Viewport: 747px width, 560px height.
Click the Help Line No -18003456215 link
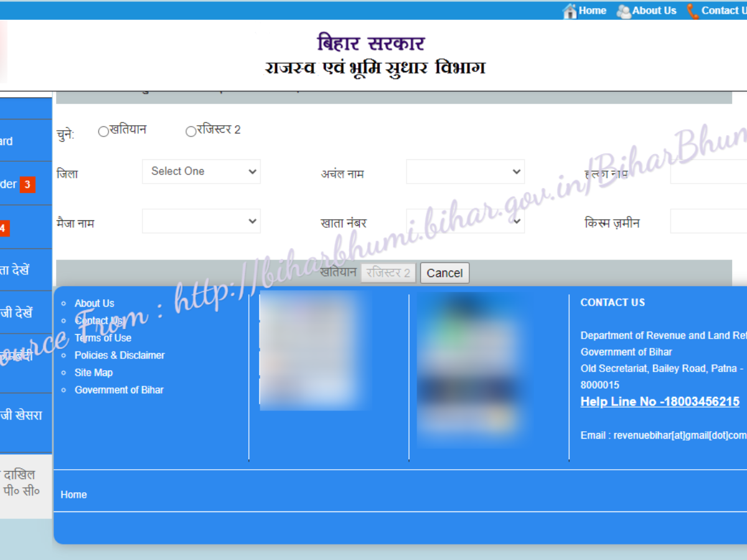pyautogui.click(x=660, y=401)
